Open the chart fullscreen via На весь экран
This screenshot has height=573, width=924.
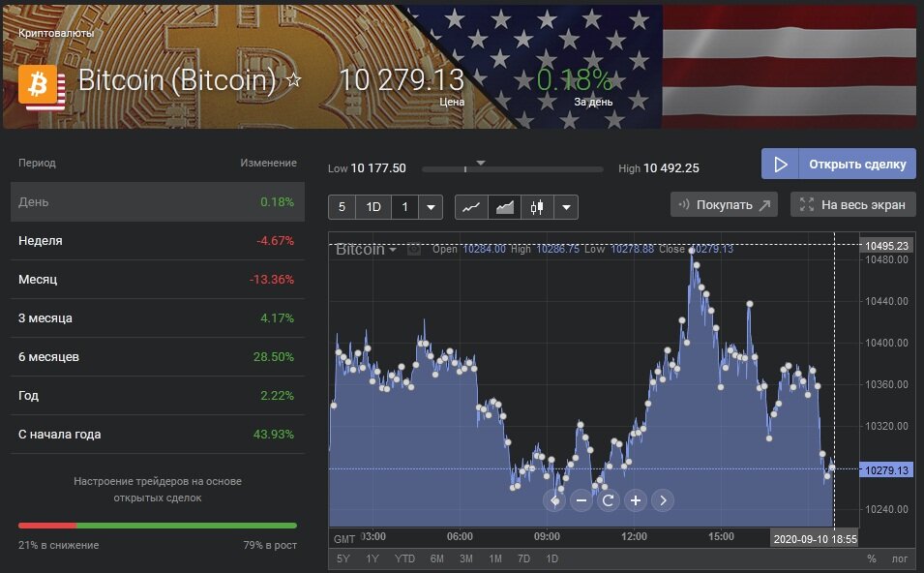coord(852,204)
